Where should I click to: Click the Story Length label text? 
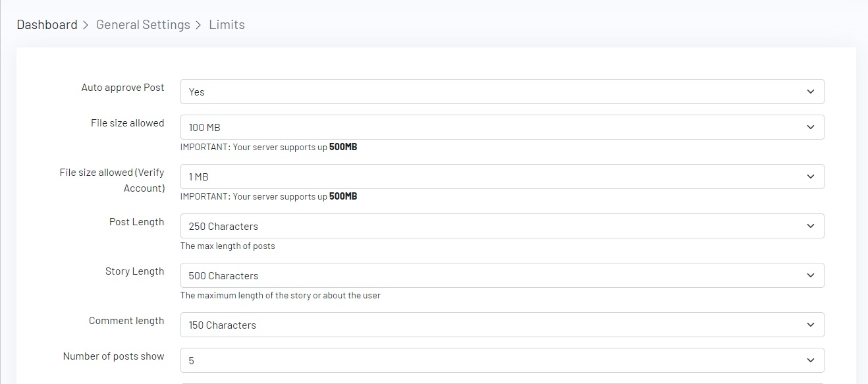[134, 271]
